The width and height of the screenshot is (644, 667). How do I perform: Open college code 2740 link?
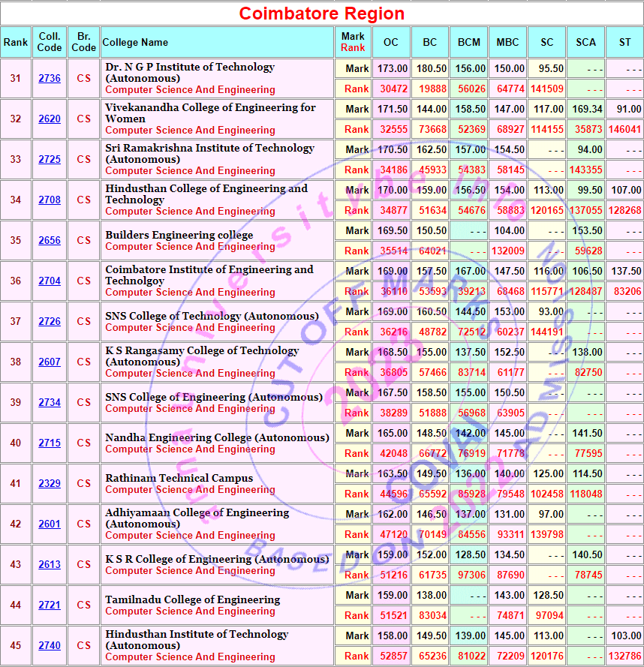(x=50, y=646)
